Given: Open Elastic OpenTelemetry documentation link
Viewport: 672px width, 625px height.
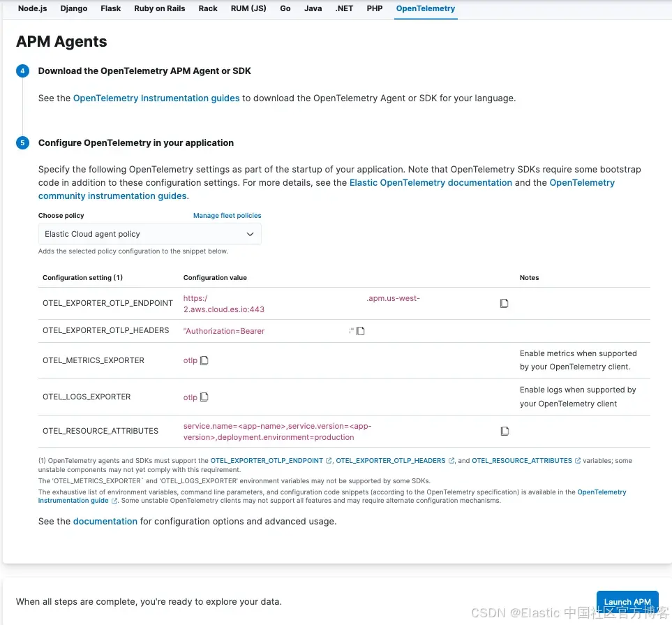Looking at the screenshot, I should point(431,183).
